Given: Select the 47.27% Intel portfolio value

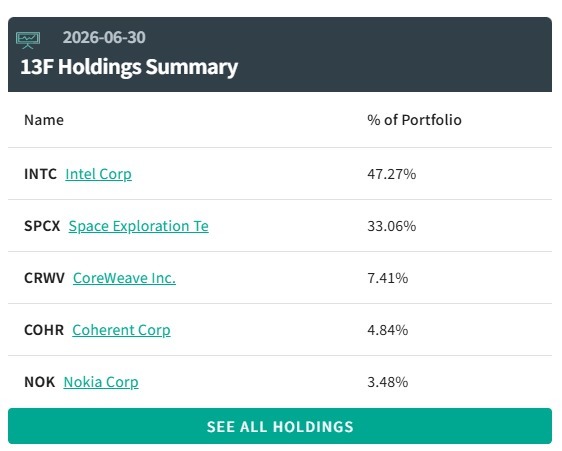Looking at the screenshot, I should click(392, 174).
